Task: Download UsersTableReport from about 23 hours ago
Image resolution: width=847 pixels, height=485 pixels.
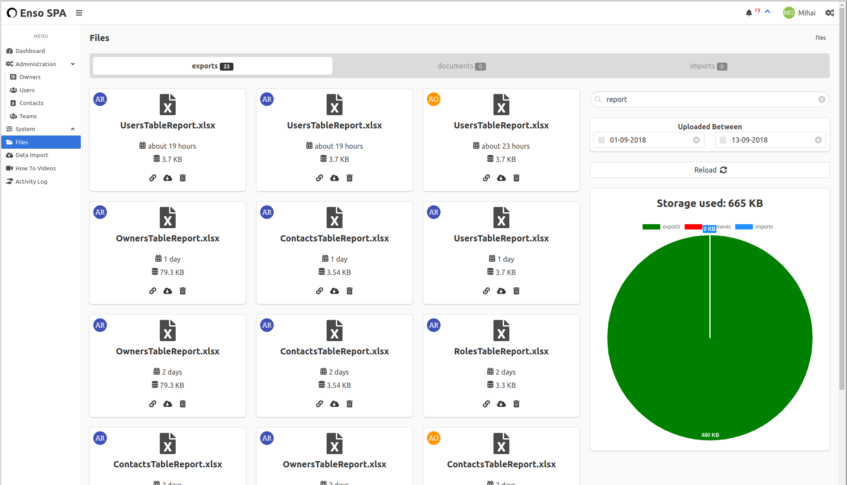Action: [x=501, y=178]
